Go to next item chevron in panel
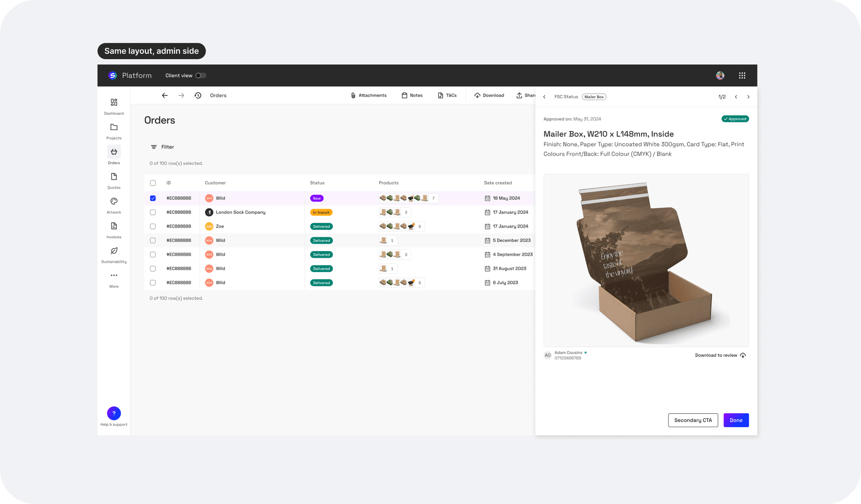 (x=748, y=97)
